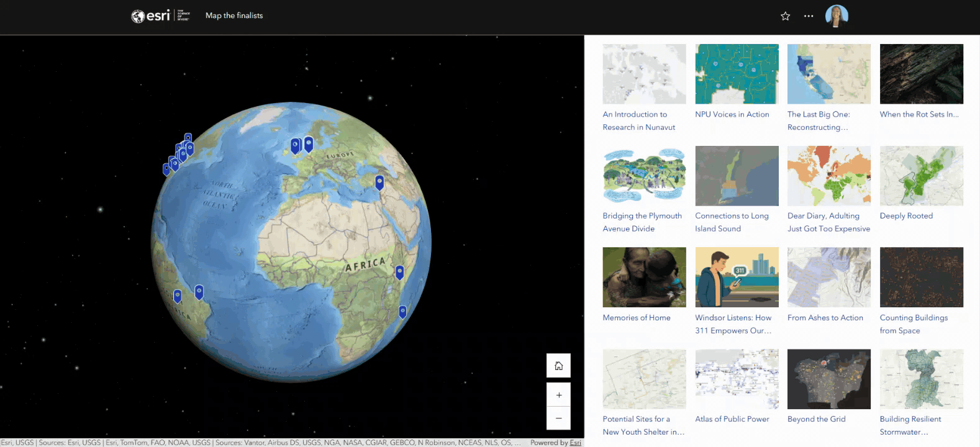
Task: Open the Deeply Rooted link
Action: pyautogui.click(x=906, y=215)
